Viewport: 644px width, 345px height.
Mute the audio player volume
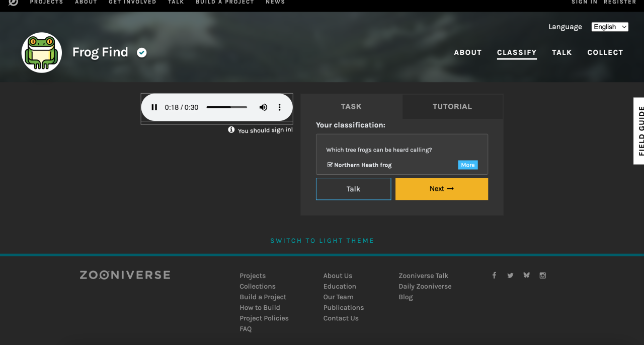click(x=263, y=107)
